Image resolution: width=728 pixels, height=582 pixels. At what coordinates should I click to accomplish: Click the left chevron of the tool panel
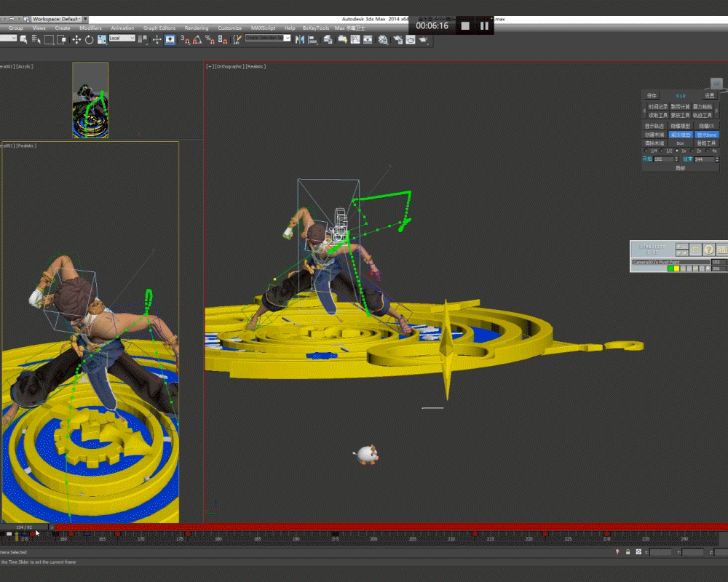click(644, 111)
